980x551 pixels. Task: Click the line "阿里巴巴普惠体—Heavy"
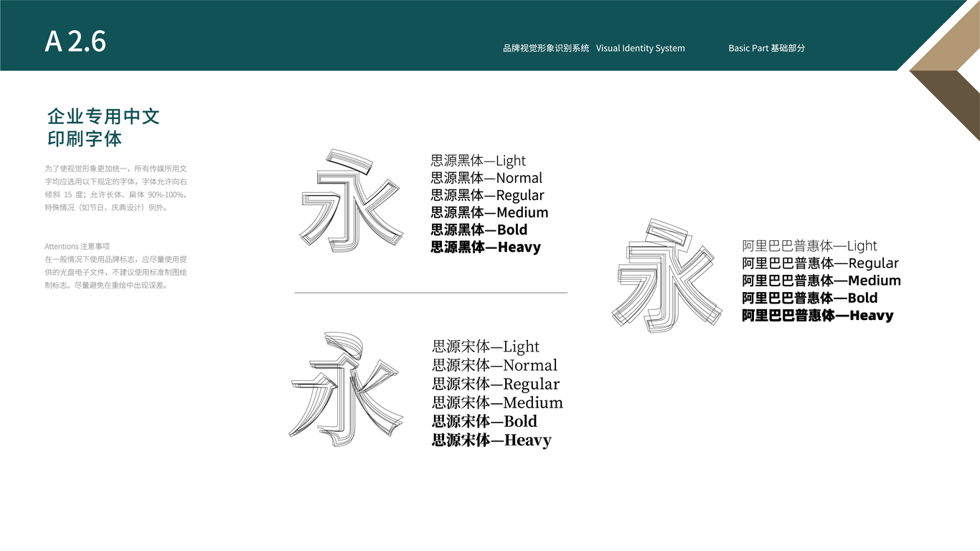(x=818, y=315)
